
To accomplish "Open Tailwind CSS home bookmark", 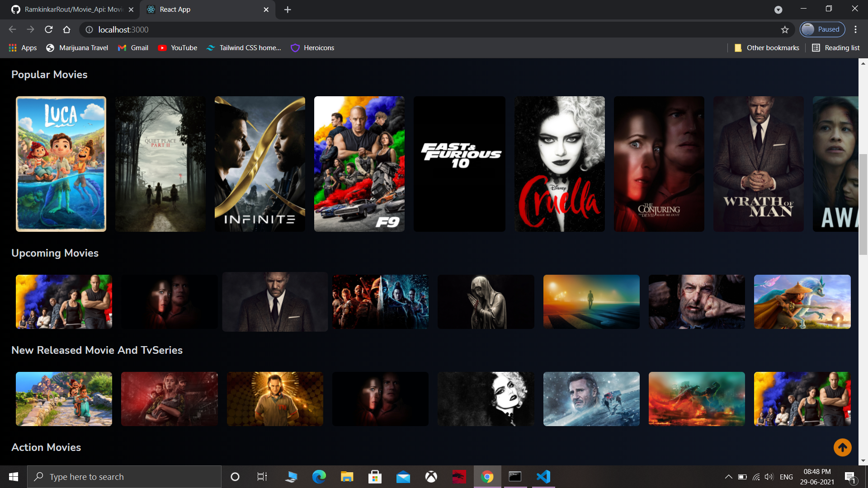I will (x=244, y=48).
